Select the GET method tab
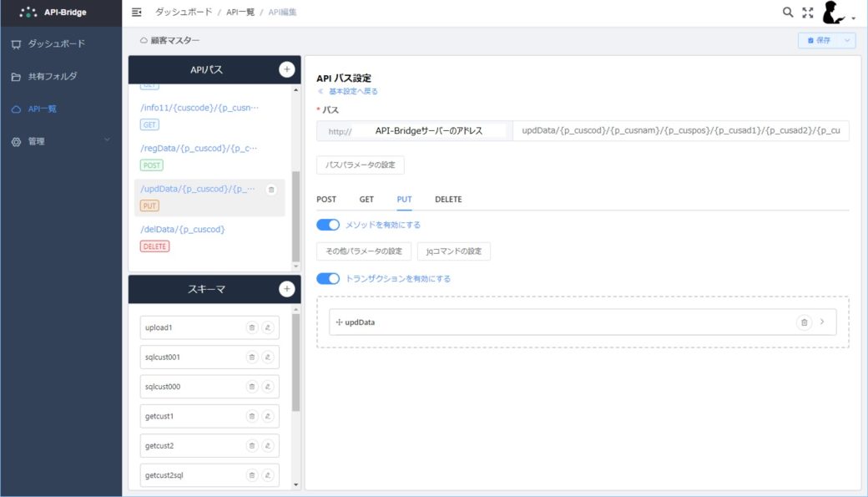Viewport: 868px width, 497px height. (366, 199)
